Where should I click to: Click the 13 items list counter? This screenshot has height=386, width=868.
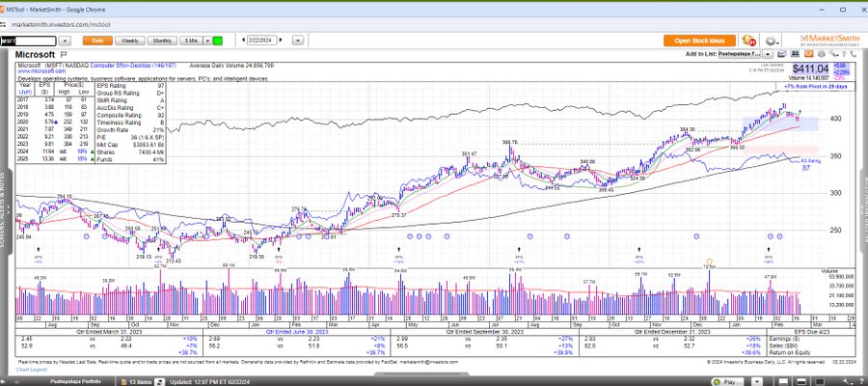[x=141, y=381]
